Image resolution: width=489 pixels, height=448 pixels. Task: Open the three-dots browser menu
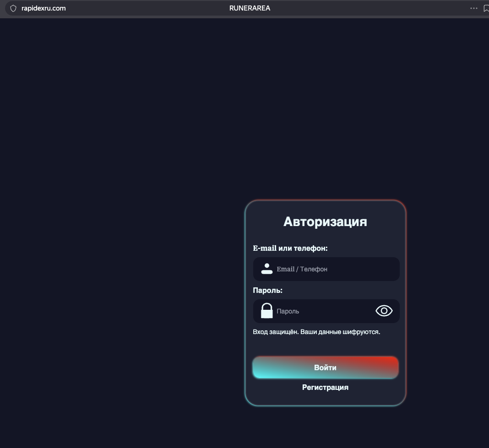(474, 8)
